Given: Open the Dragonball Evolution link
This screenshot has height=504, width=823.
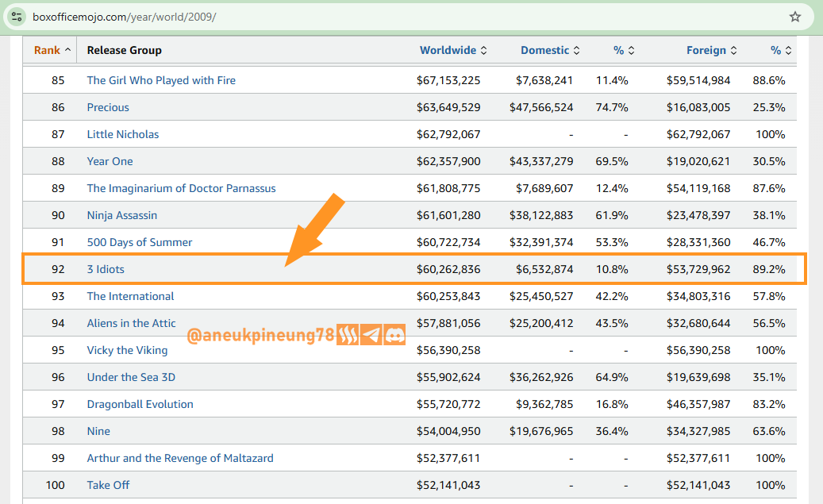Looking at the screenshot, I should (x=140, y=404).
